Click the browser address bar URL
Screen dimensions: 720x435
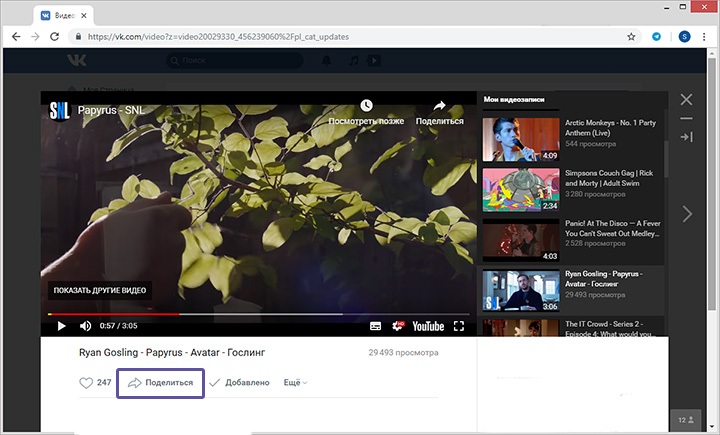(x=219, y=37)
